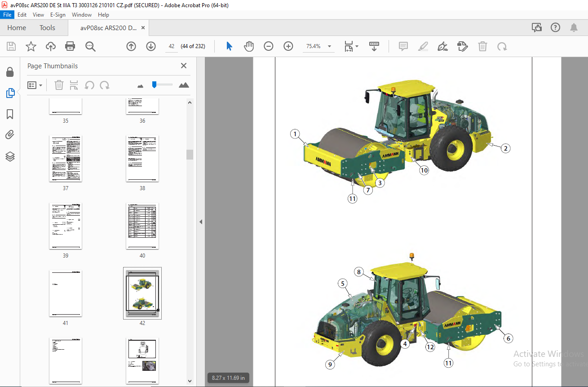This screenshot has height=387, width=588.
Task: Open the notifications bell
Action: [x=574, y=28]
